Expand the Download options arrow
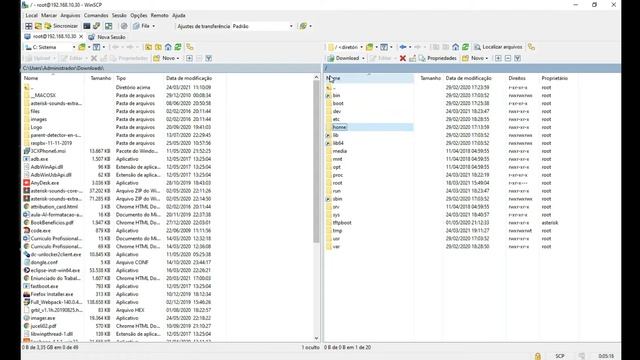Viewport: 640px width, 360px height. 363,58
